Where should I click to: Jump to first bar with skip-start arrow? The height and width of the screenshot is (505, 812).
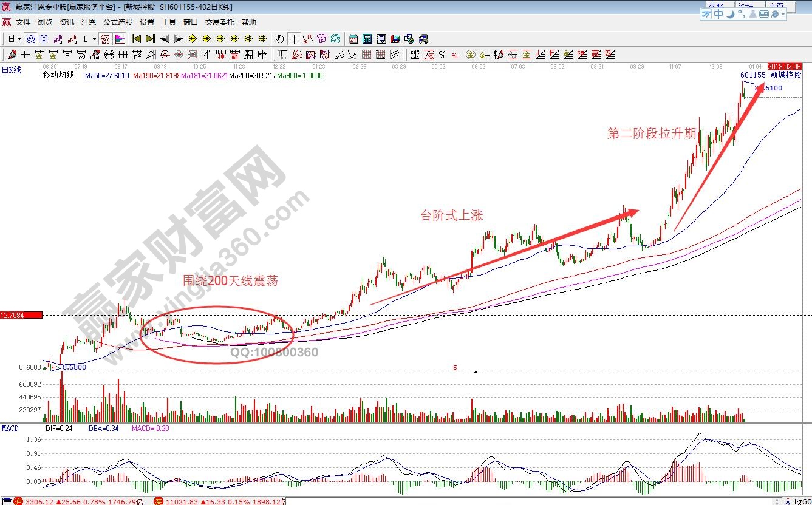coord(136,39)
